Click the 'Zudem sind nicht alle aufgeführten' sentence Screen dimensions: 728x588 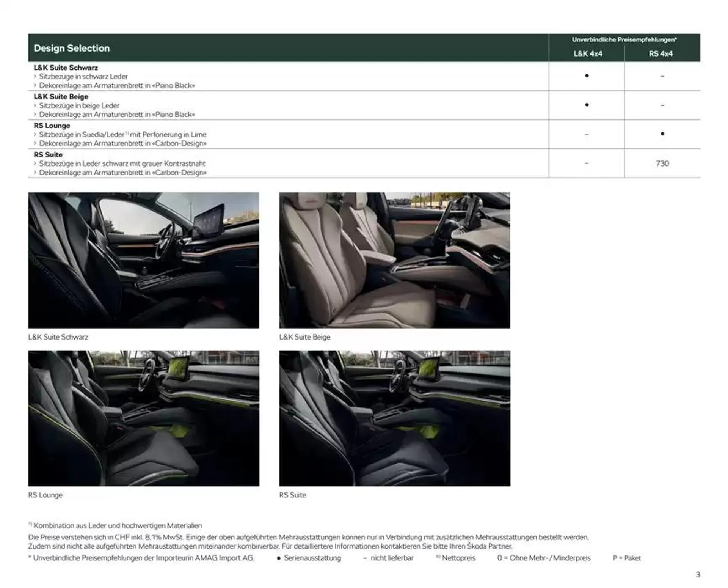[270, 546]
